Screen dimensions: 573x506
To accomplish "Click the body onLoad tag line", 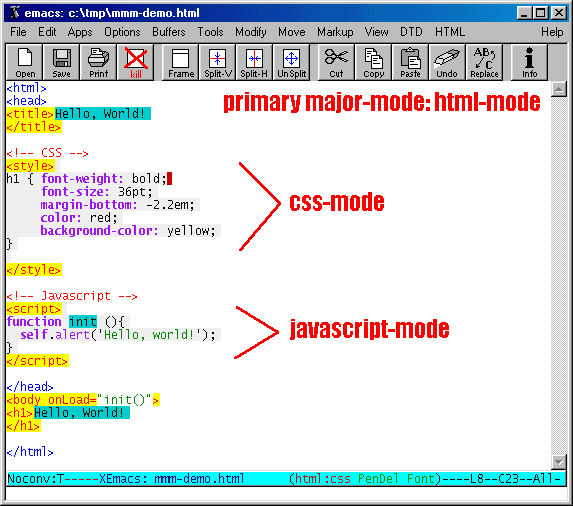I will pos(83,400).
